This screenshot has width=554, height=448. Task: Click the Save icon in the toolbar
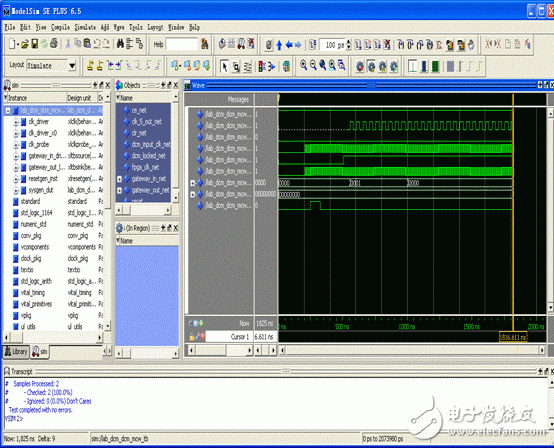35,44
